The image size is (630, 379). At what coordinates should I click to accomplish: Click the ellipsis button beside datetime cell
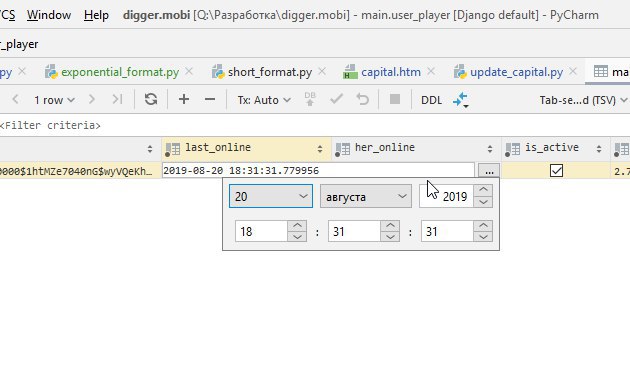click(489, 171)
